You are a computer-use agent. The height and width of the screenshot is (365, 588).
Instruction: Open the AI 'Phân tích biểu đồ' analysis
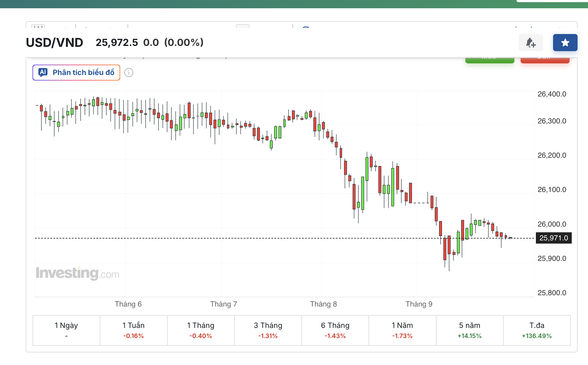pos(76,73)
